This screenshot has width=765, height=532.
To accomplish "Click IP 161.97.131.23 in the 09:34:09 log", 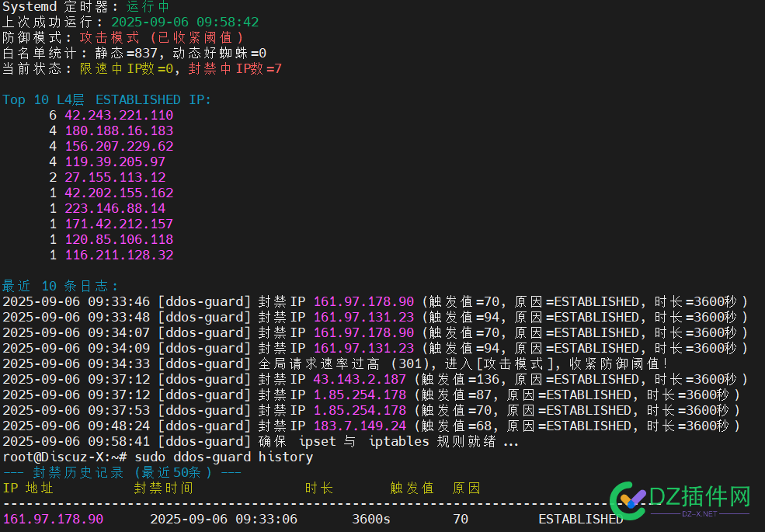I will coord(363,349).
